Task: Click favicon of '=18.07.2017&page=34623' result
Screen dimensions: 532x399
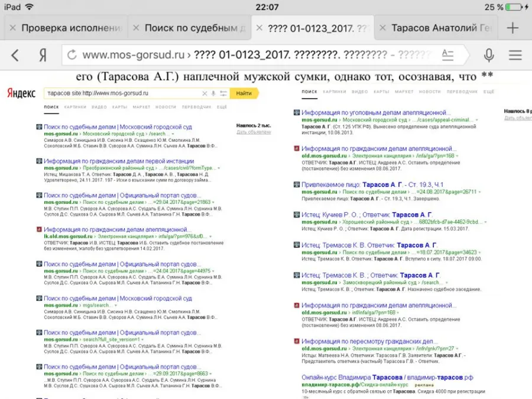Action: point(297,245)
